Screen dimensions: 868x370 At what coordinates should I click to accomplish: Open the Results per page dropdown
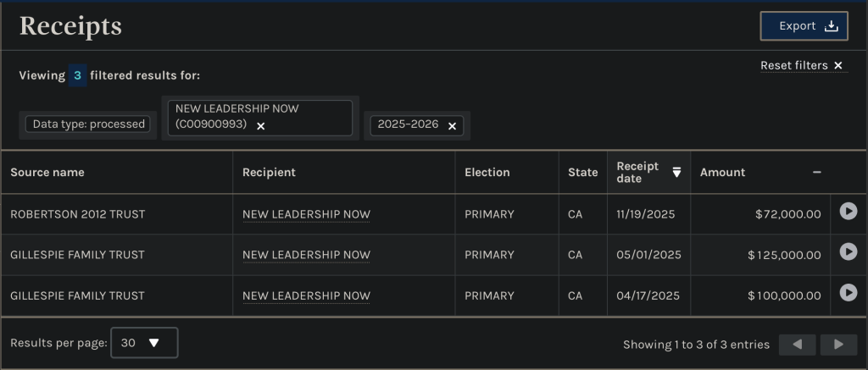coord(144,343)
